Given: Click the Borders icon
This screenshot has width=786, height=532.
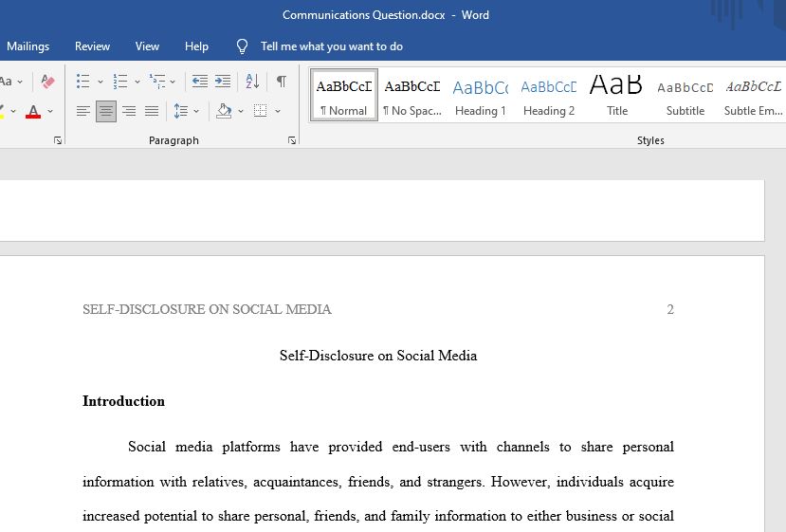Looking at the screenshot, I should [x=260, y=111].
